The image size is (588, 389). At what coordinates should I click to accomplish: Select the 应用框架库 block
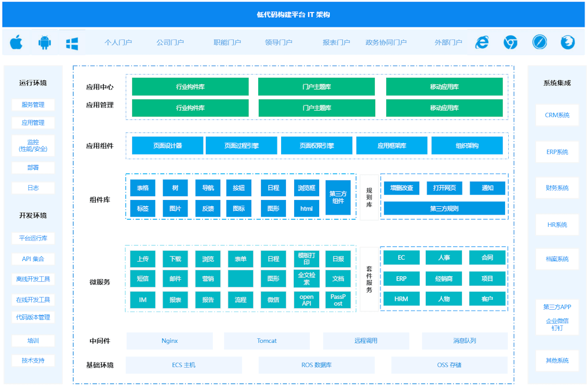point(392,146)
